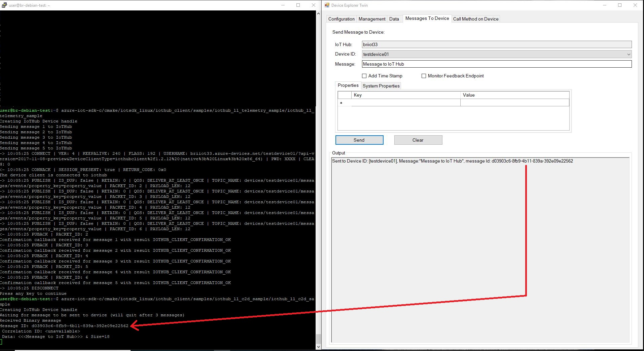Click the terminal scrollbar thumb
Screen dimensions: 644x351
pyautogui.click(x=318, y=339)
